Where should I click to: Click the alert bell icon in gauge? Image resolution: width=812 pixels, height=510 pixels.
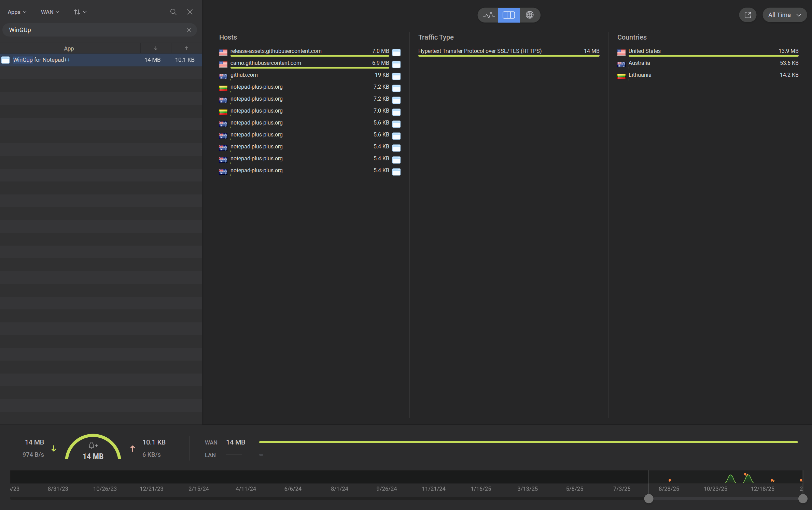point(92,445)
